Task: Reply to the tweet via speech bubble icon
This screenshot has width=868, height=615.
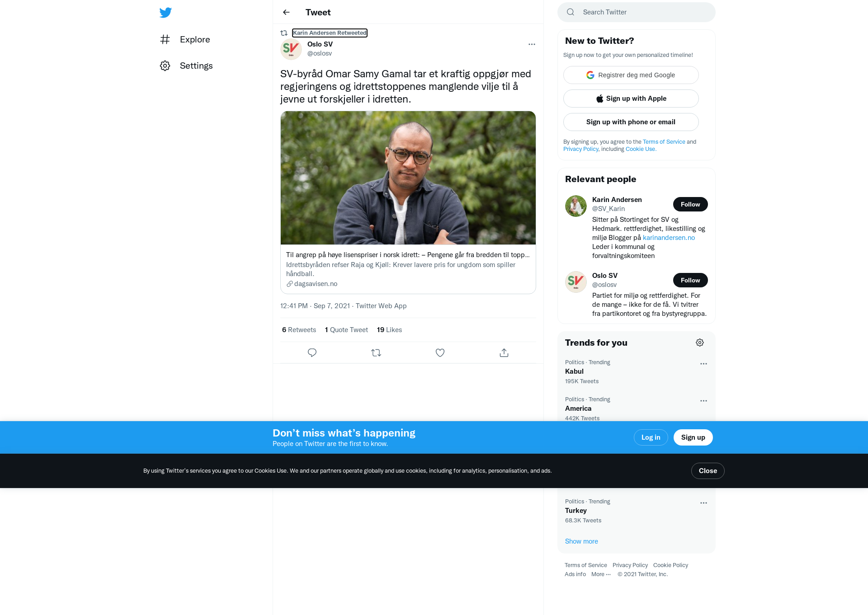Action: point(312,352)
